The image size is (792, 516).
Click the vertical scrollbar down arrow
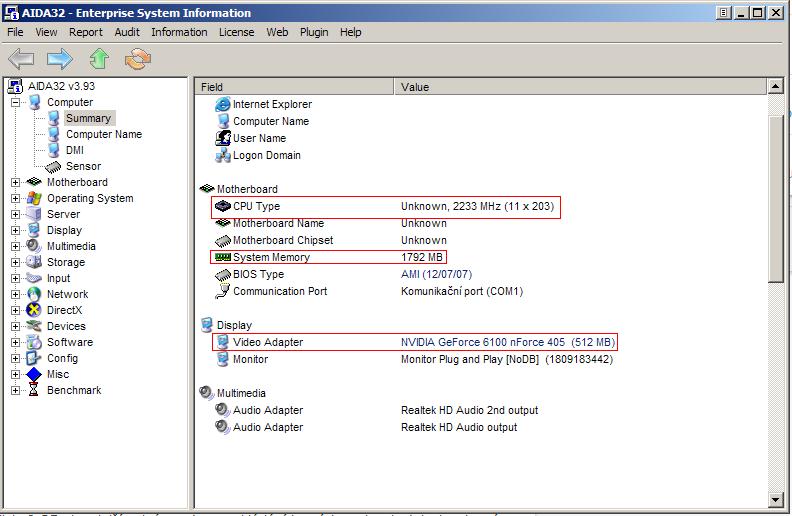776,498
